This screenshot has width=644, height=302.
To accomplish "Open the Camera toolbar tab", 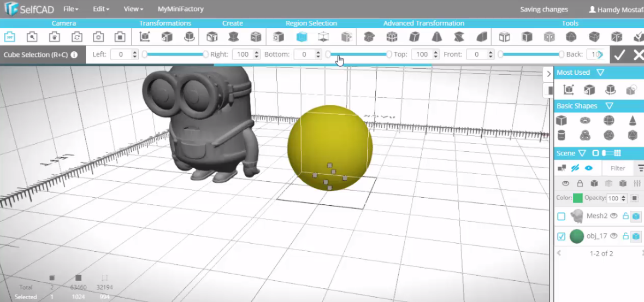I will 64,23.
